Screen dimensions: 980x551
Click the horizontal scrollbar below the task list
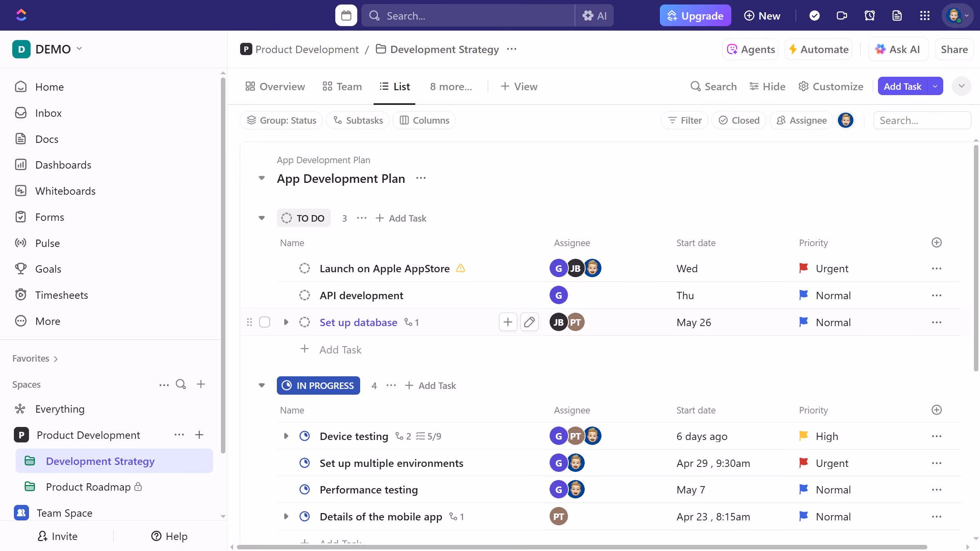click(x=581, y=547)
